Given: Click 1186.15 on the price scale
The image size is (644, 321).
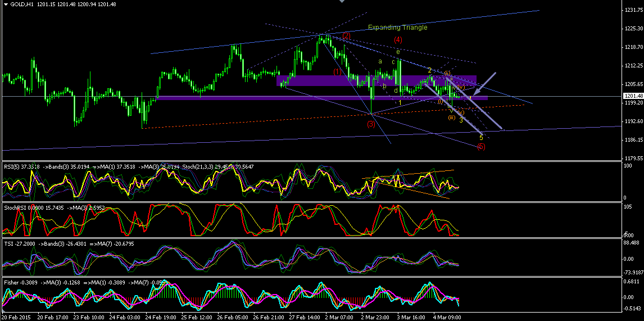Looking at the screenshot, I should click(x=633, y=140).
